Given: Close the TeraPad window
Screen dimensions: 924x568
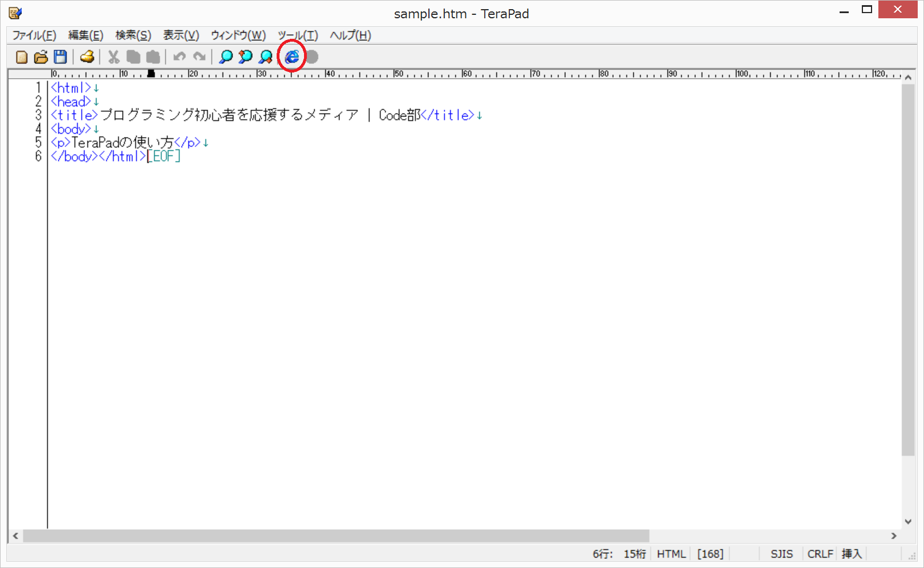Looking at the screenshot, I should 898,10.
